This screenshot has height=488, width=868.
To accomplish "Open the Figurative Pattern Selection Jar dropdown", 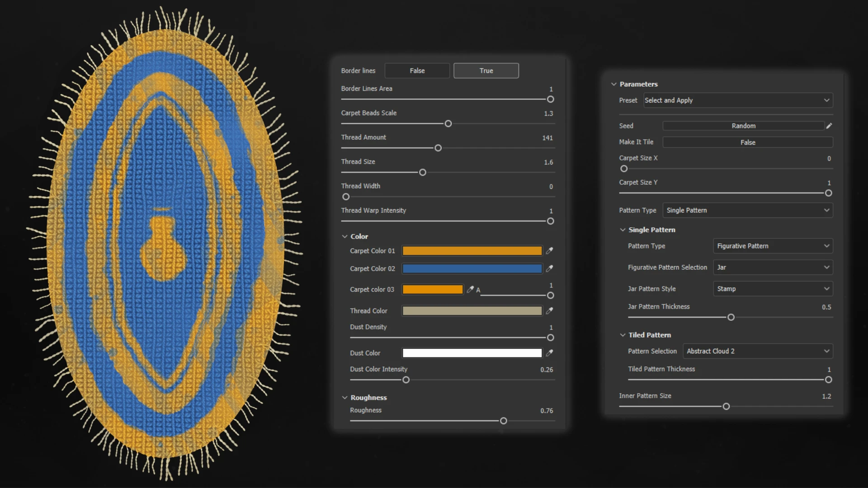I will tap(773, 267).
